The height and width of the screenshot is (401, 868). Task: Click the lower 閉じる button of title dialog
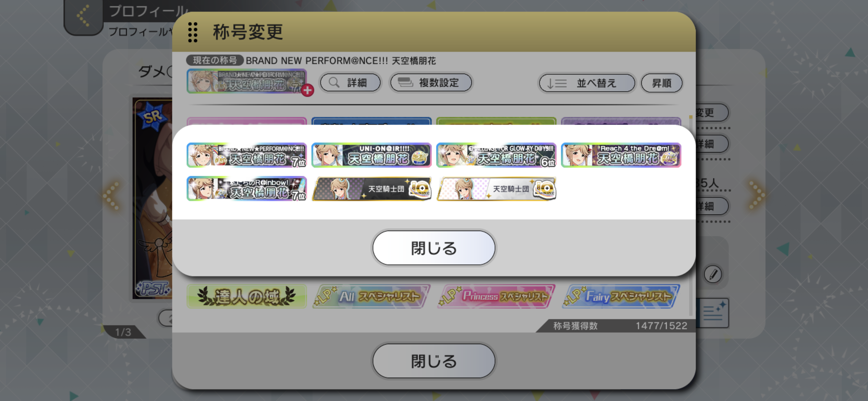coord(434,361)
